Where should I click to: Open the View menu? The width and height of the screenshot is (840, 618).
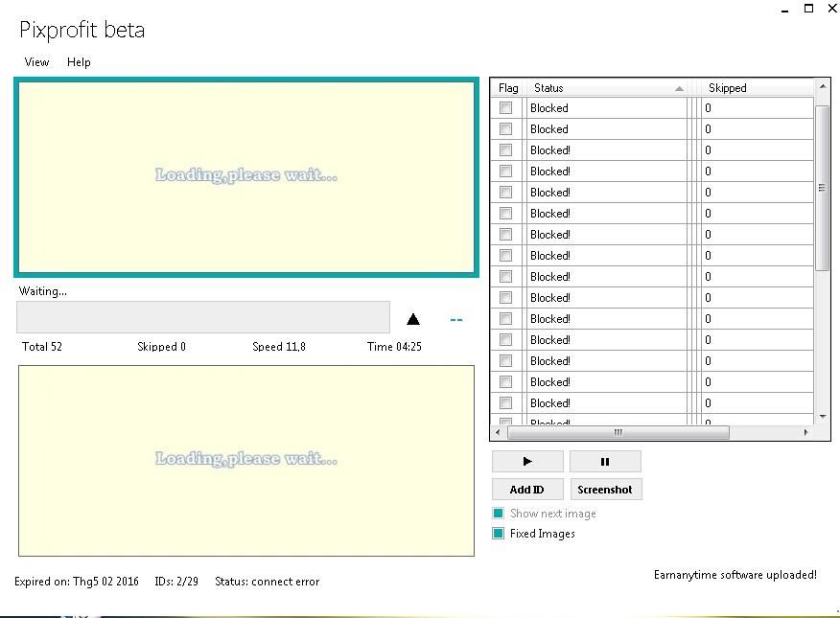coord(36,62)
